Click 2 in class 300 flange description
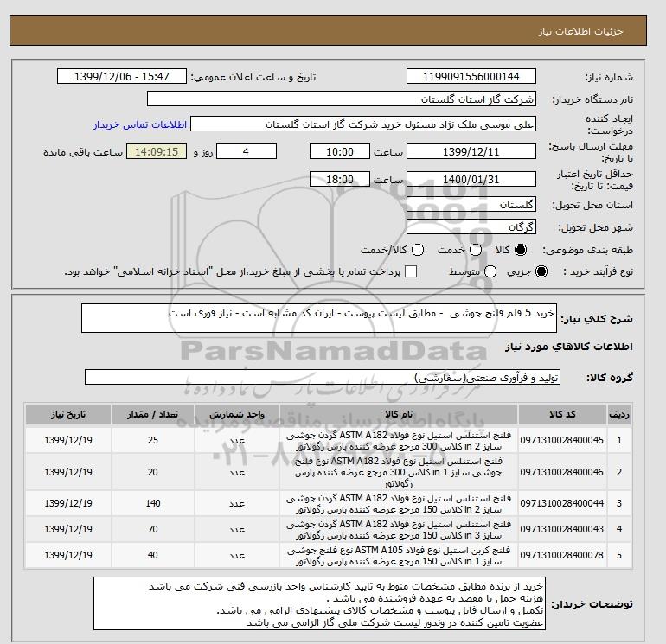This screenshot has height=644, width=666. coord(399,441)
